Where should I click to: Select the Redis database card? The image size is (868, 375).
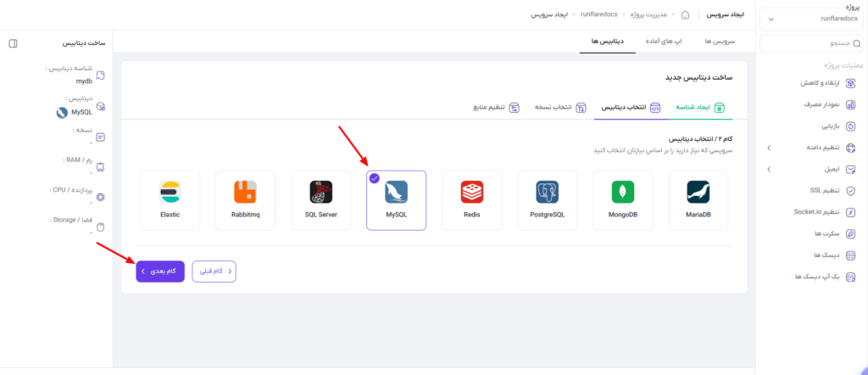click(x=471, y=200)
